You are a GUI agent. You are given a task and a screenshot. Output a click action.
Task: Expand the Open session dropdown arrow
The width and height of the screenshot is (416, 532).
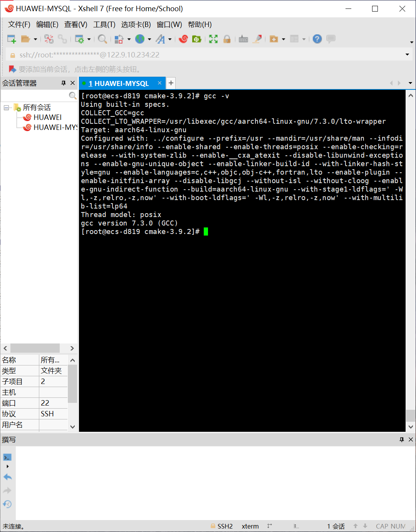(35, 39)
